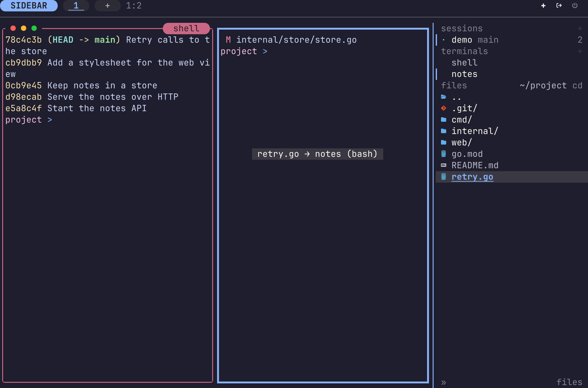Click the plus icon in top-right toolbar

[543, 6]
